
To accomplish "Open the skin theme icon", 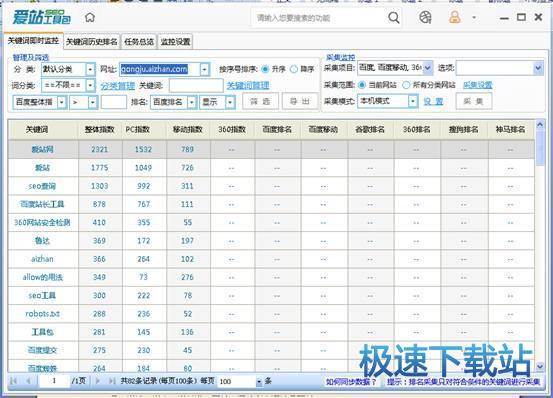I will click(425, 17).
